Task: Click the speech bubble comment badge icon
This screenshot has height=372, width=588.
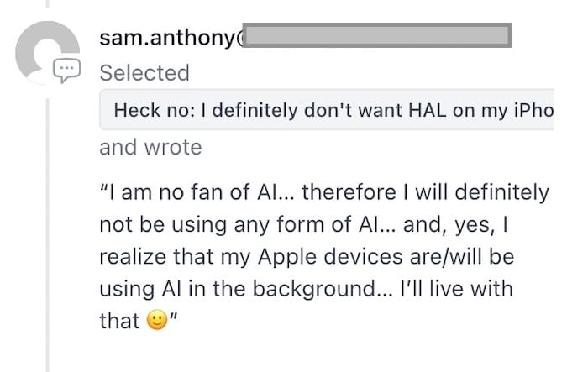Action: pyautogui.click(x=66, y=71)
